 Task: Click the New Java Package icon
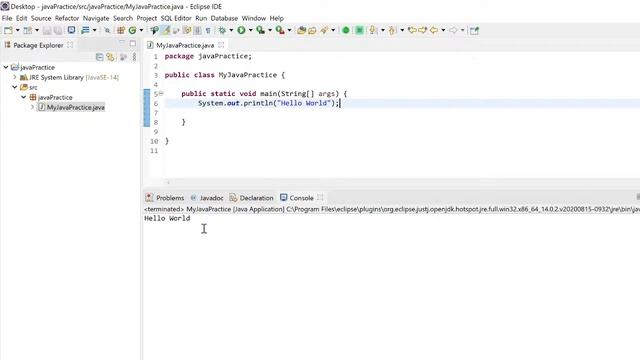pos(121,30)
